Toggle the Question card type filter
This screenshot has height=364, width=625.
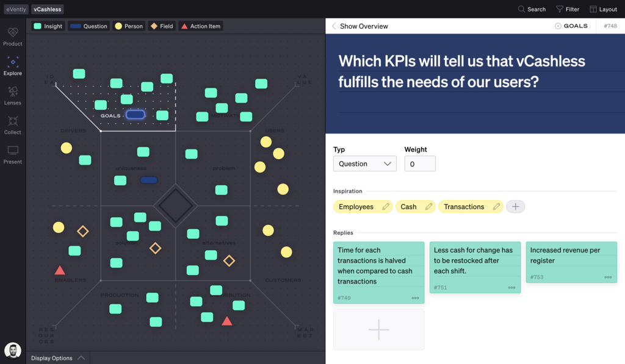[x=87, y=26]
